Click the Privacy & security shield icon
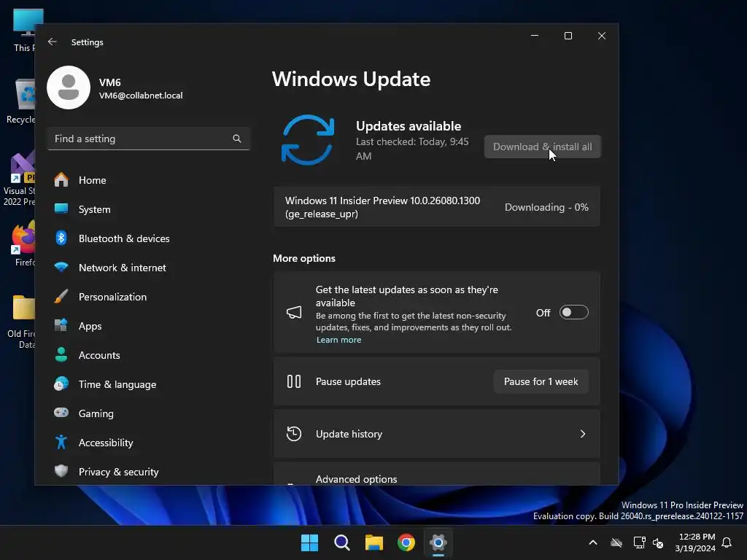Viewport: 747px width, 560px height. pos(61,471)
